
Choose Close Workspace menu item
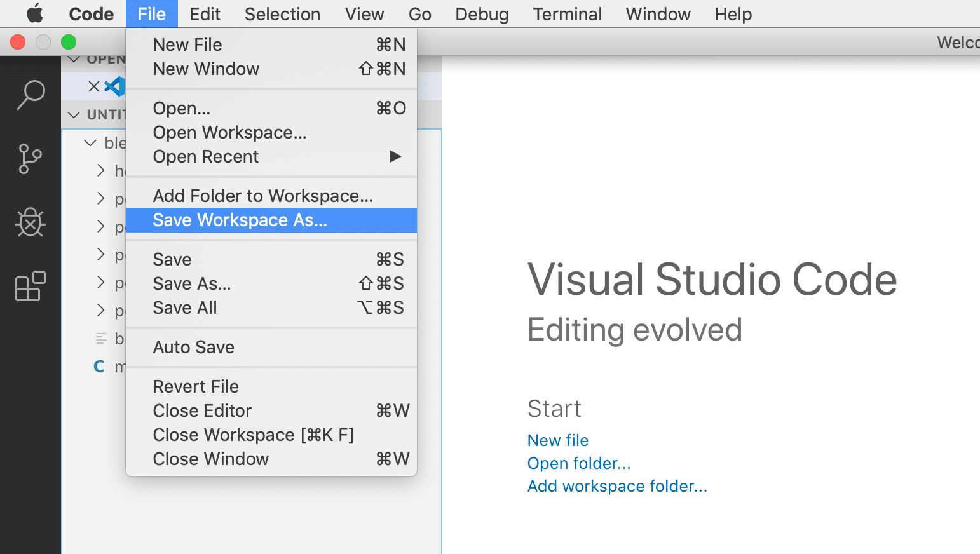pos(271,435)
